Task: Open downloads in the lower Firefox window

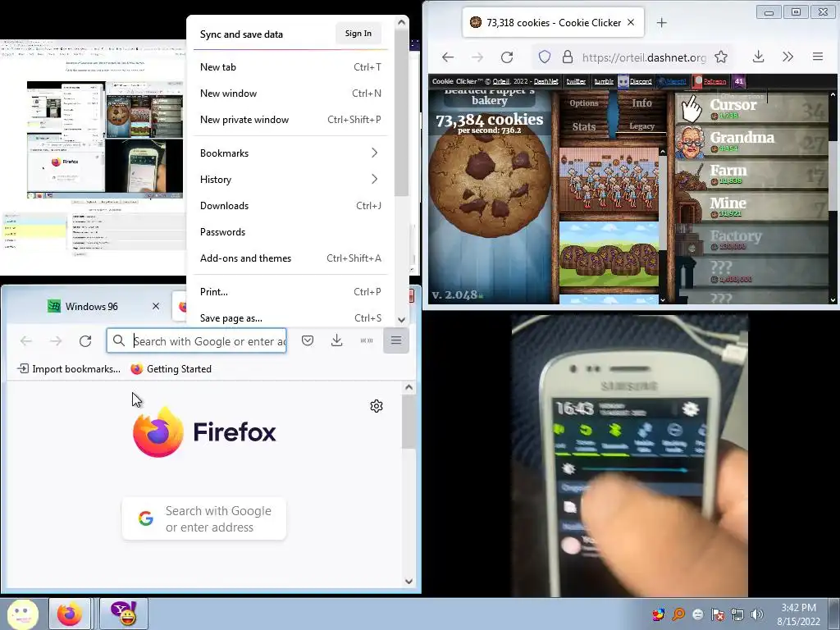Action: pyautogui.click(x=336, y=340)
